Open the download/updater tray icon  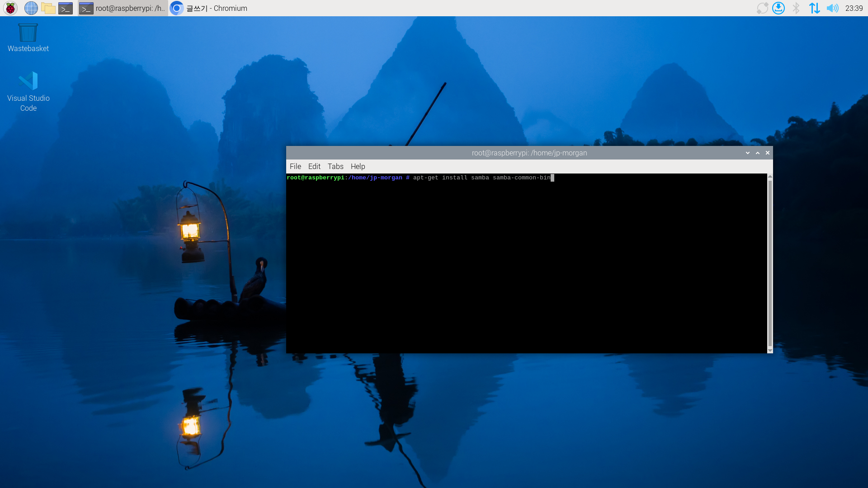point(778,8)
